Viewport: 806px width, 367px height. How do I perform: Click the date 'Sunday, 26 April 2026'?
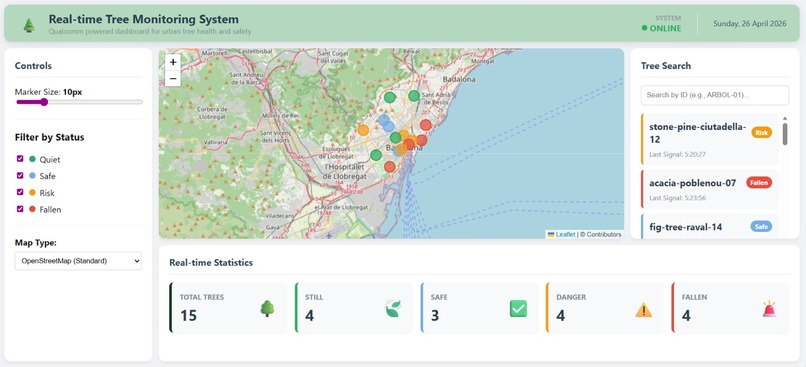click(x=749, y=23)
